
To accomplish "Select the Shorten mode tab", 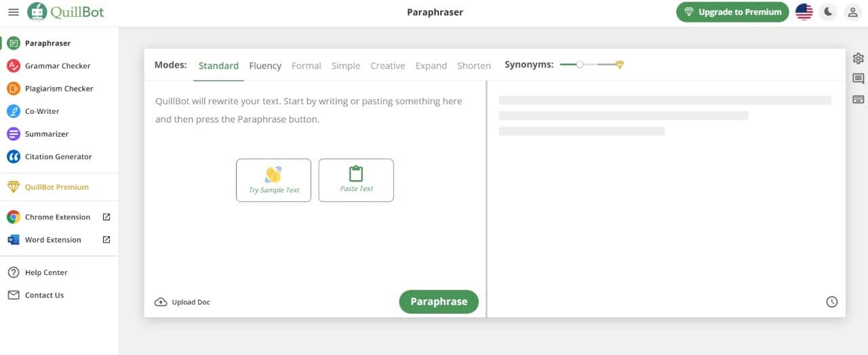I will click(474, 66).
